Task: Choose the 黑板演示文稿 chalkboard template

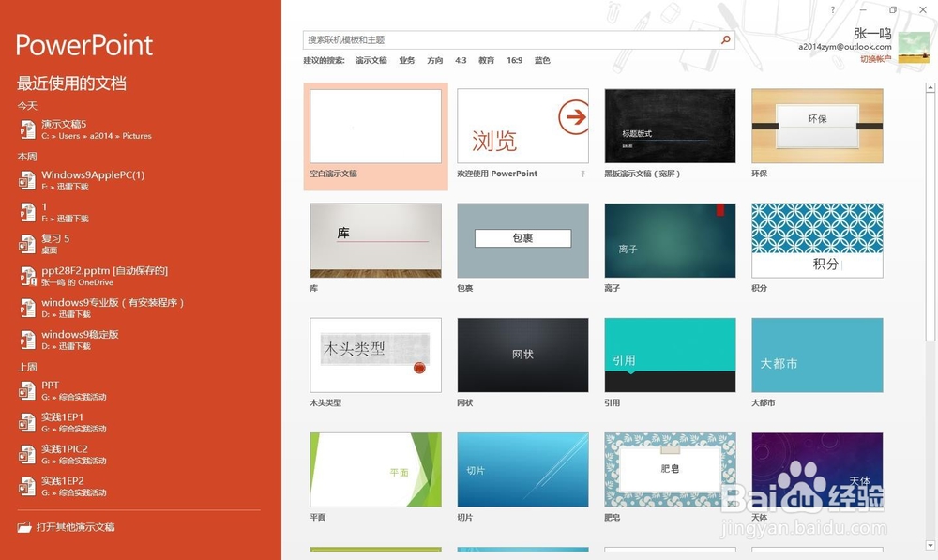Action: pos(670,126)
